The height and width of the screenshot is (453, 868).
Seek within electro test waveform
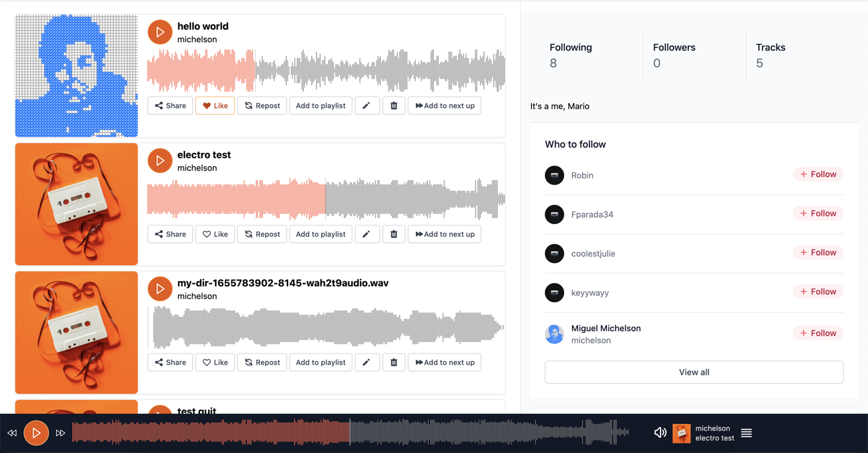[x=326, y=199]
